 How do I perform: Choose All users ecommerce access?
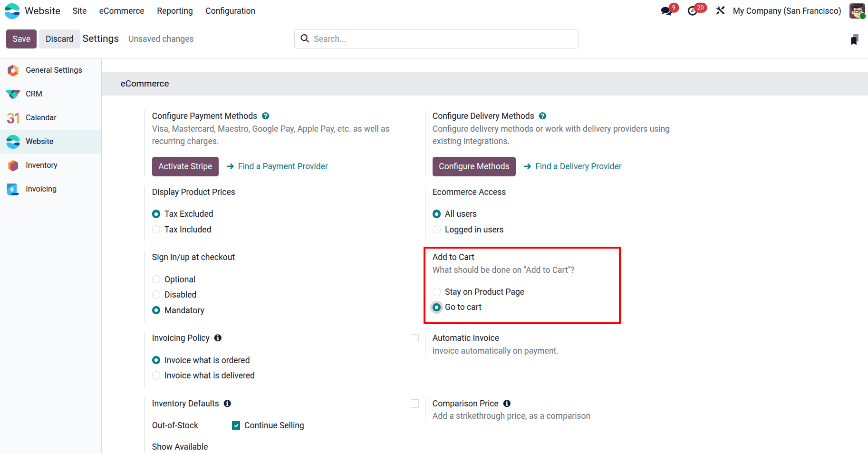coord(436,214)
